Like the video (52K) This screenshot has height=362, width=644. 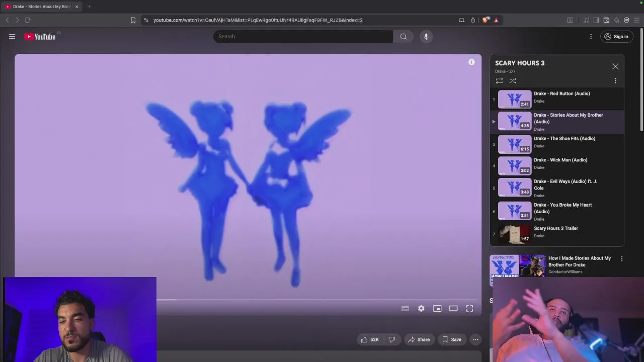click(x=370, y=339)
